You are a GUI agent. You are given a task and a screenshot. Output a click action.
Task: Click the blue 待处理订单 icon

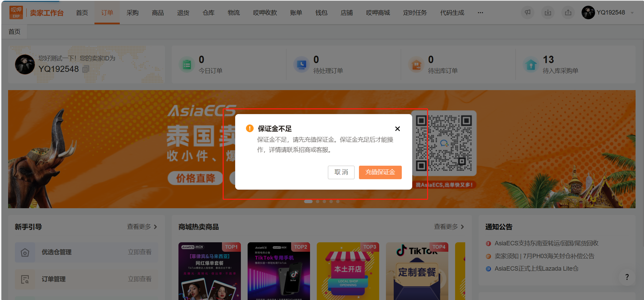(301, 64)
